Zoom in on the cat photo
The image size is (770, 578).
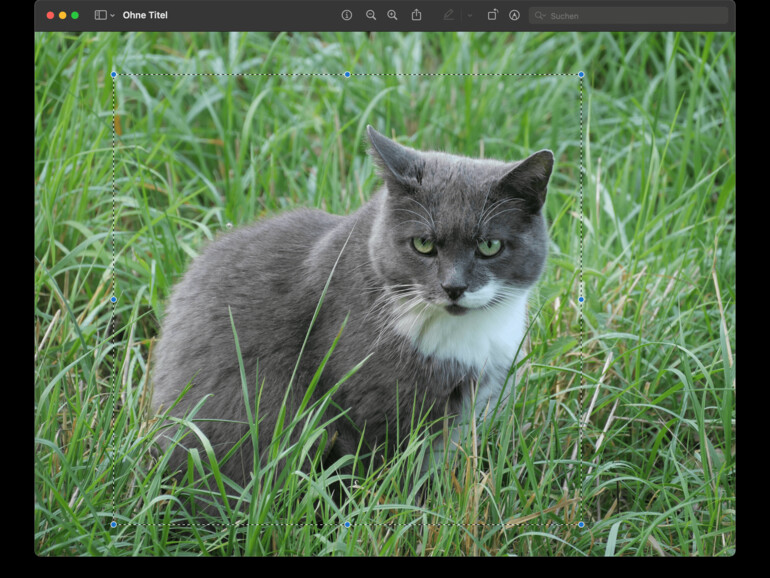click(392, 15)
